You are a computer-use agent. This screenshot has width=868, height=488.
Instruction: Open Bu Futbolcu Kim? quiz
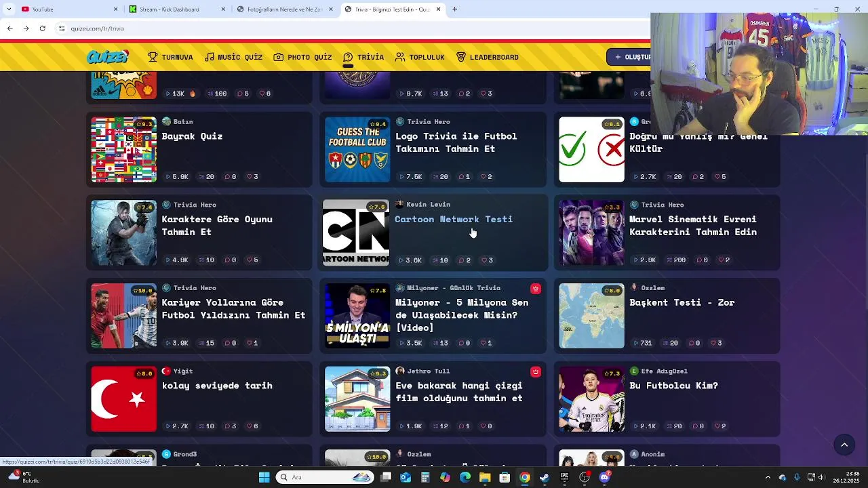(x=673, y=386)
